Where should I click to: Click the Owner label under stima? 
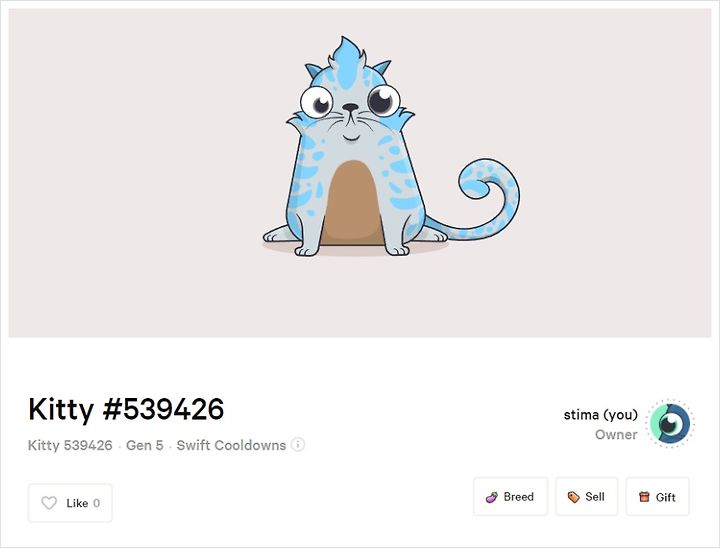click(x=616, y=435)
